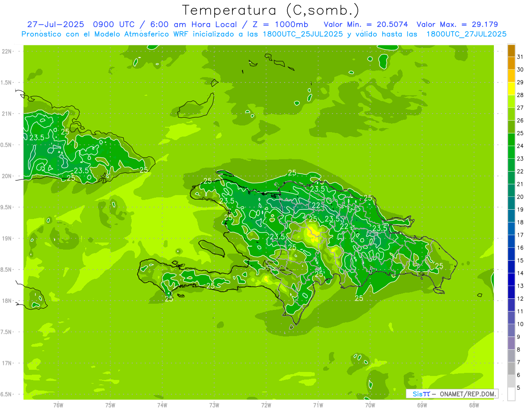
Task: Click the color scale value "26"
Action: [x=520, y=120]
